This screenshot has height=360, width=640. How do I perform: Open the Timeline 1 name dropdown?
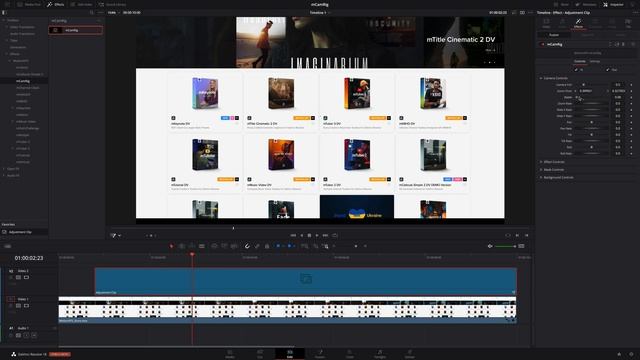coord(320,13)
